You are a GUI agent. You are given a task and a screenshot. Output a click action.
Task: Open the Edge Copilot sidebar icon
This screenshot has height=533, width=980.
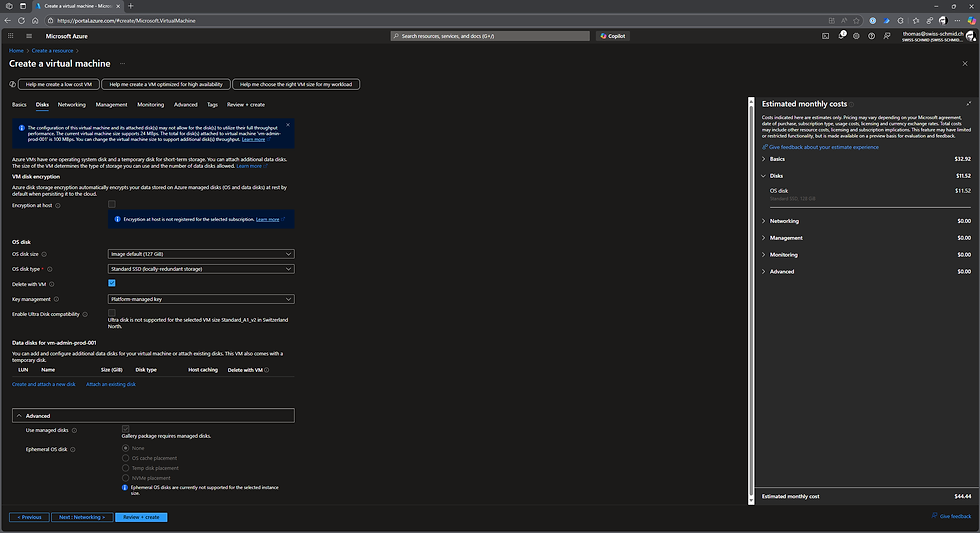971,21
